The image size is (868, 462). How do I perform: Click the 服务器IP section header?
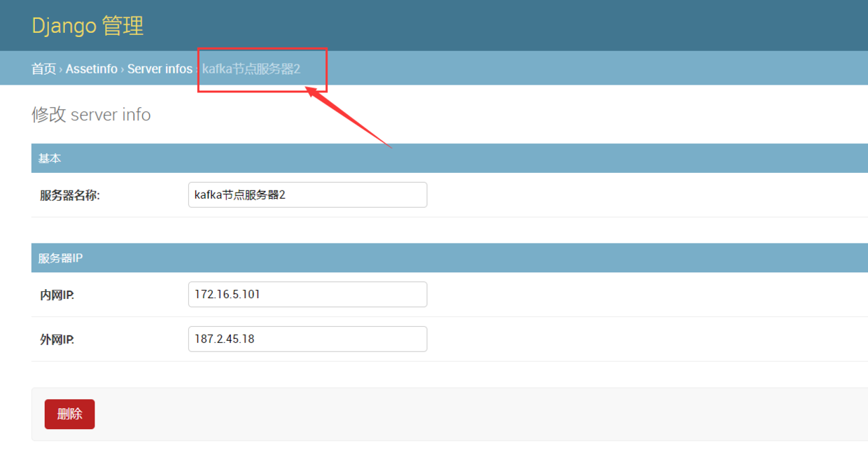point(449,258)
